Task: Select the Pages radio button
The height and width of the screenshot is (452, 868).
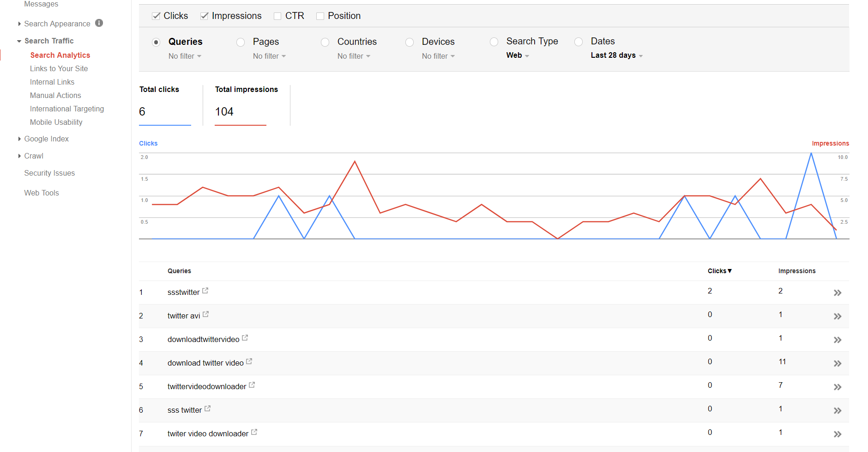Action: 241,43
